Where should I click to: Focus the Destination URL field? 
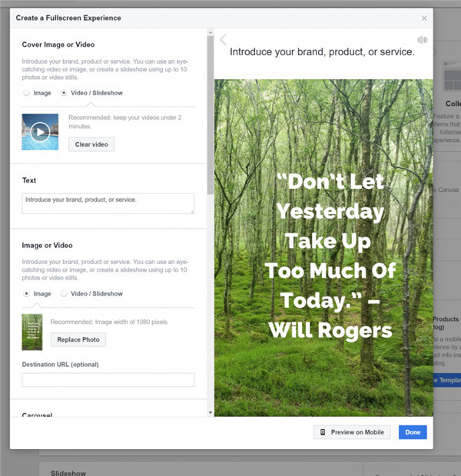tap(108, 379)
